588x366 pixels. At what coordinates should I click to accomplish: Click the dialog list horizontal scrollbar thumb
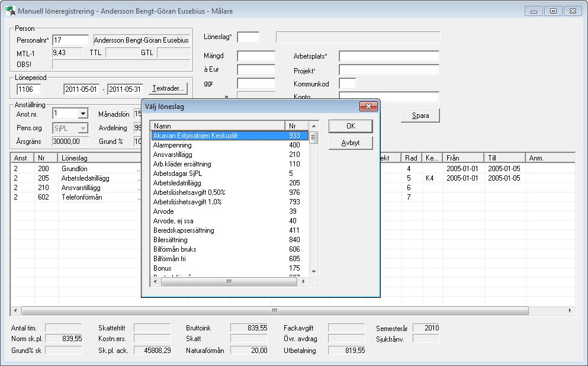(x=229, y=282)
